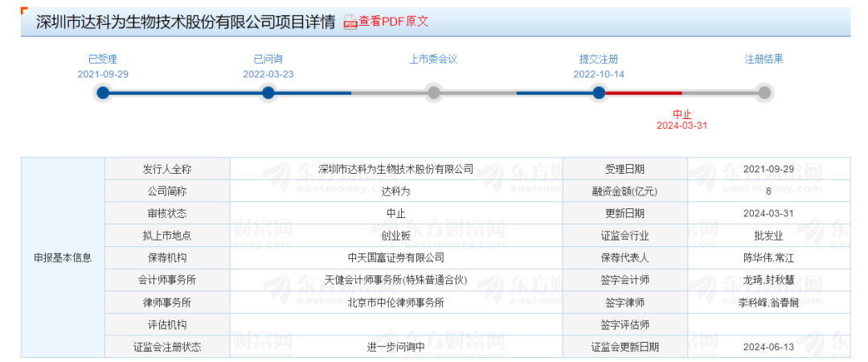Click the 注册结果 stage label

click(764, 60)
